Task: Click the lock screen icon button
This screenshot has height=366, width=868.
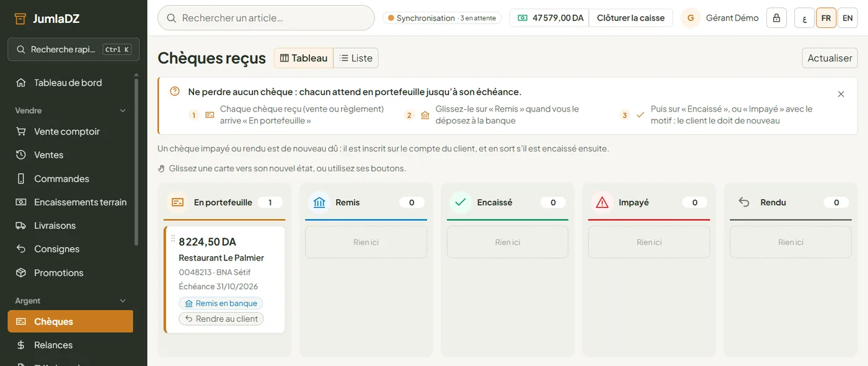Action: click(x=777, y=18)
